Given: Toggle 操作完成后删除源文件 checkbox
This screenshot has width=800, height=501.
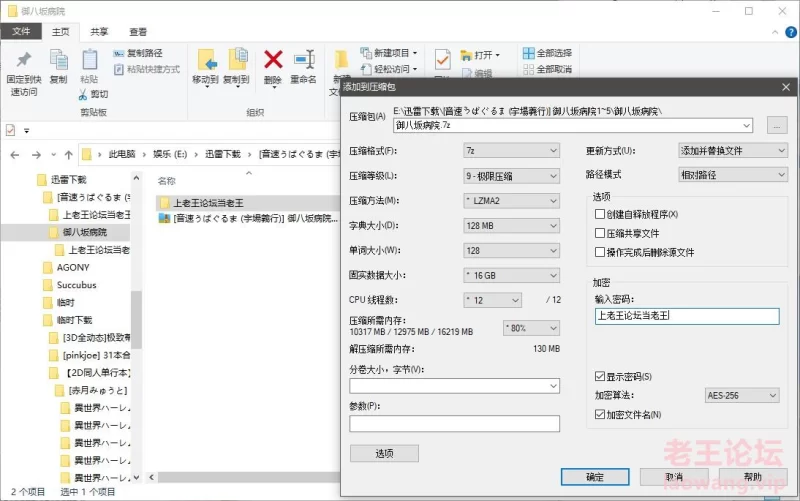Looking at the screenshot, I should coord(600,252).
